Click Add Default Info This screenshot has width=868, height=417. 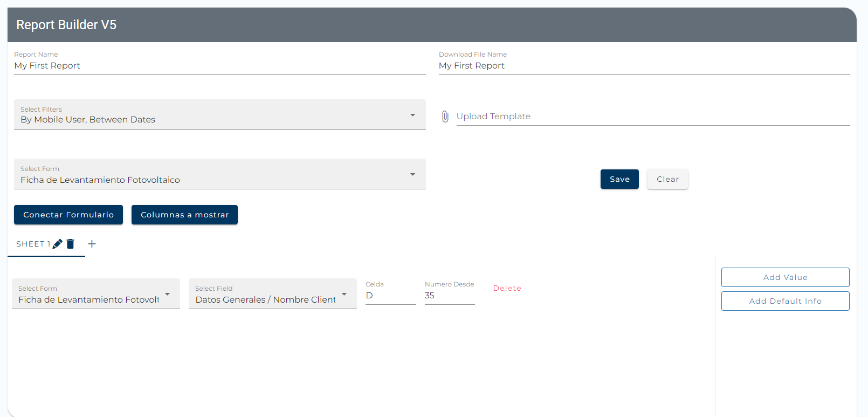tap(785, 301)
